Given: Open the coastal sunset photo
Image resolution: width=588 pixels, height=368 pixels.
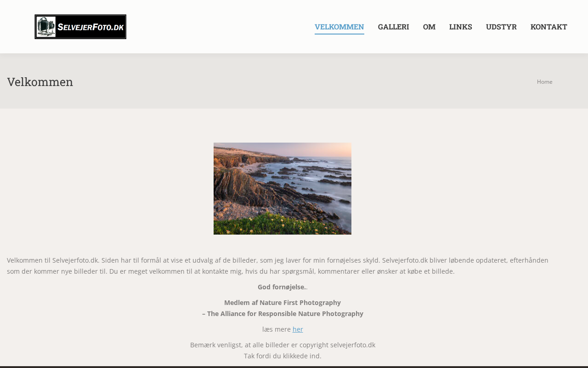Looking at the screenshot, I should point(283,189).
